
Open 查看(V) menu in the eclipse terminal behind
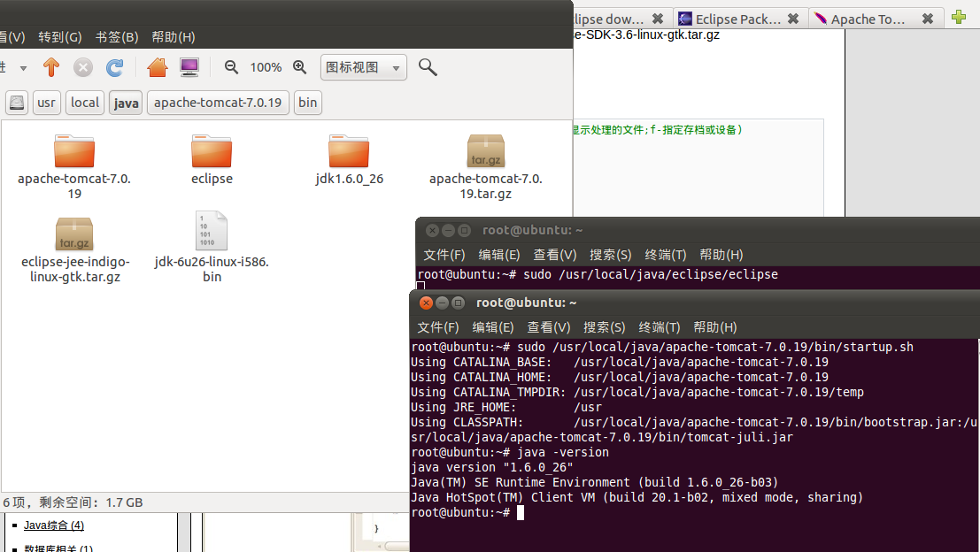point(555,255)
